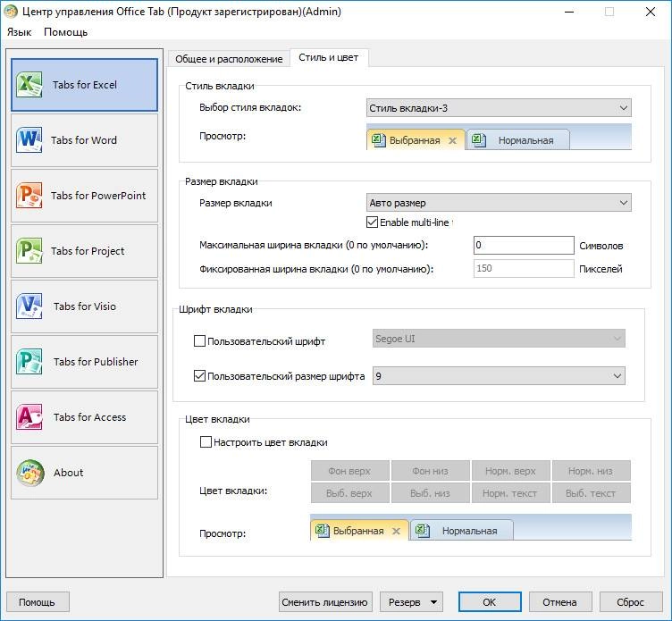
Task: Open Язык menu
Action: click(x=20, y=32)
